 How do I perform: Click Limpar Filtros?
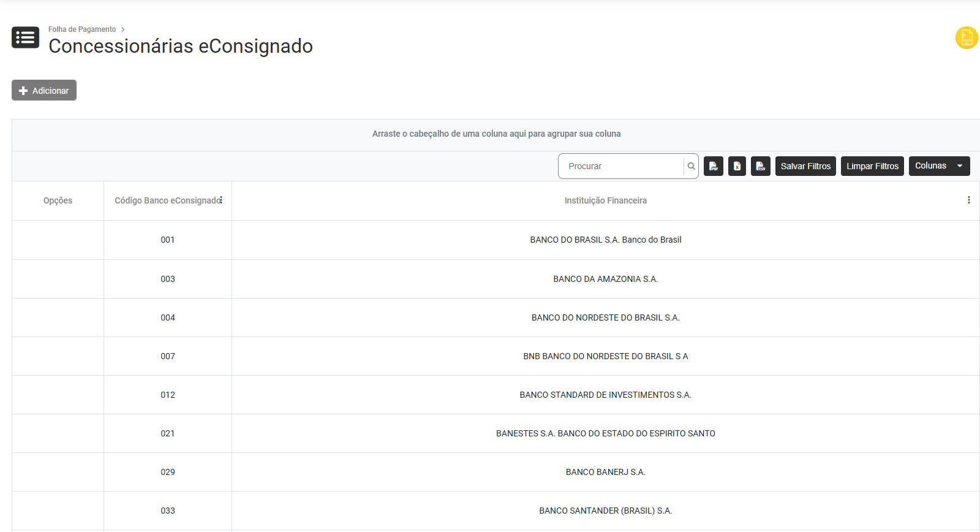click(x=872, y=166)
